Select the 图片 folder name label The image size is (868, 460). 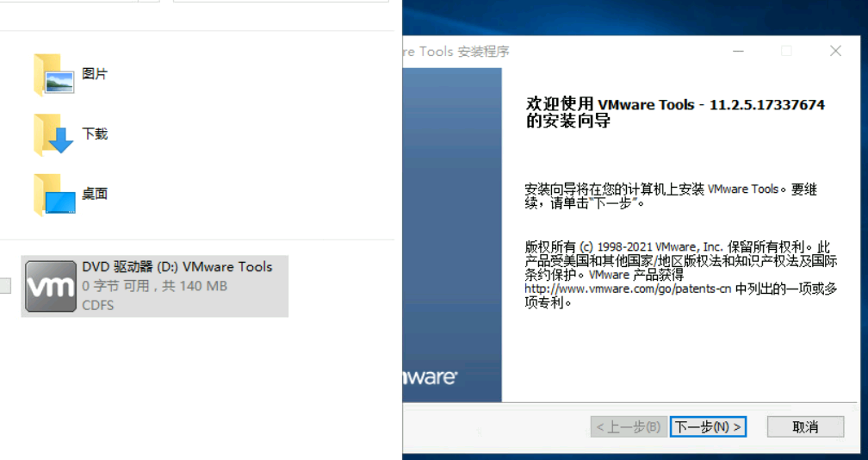(x=95, y=75)
